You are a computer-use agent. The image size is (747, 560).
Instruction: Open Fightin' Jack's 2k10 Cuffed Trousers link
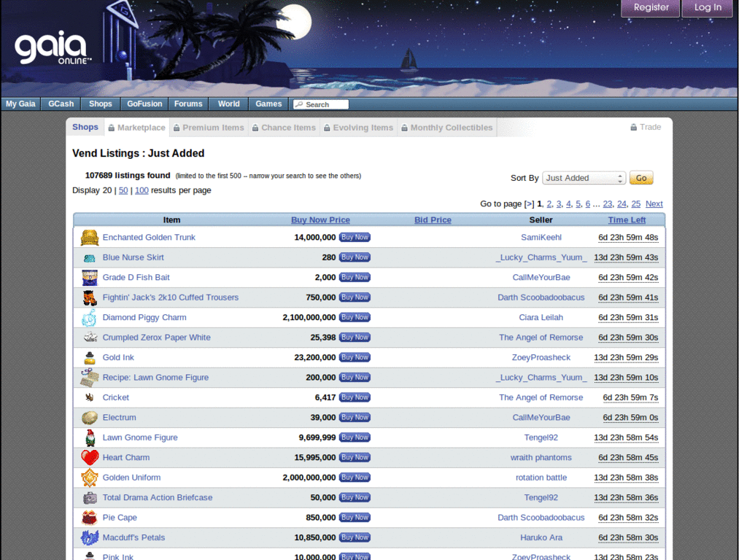[x=171, y=297]
